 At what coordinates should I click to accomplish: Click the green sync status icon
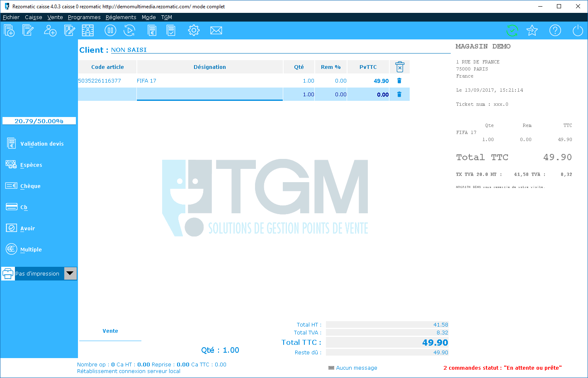(x=512, y=30)
